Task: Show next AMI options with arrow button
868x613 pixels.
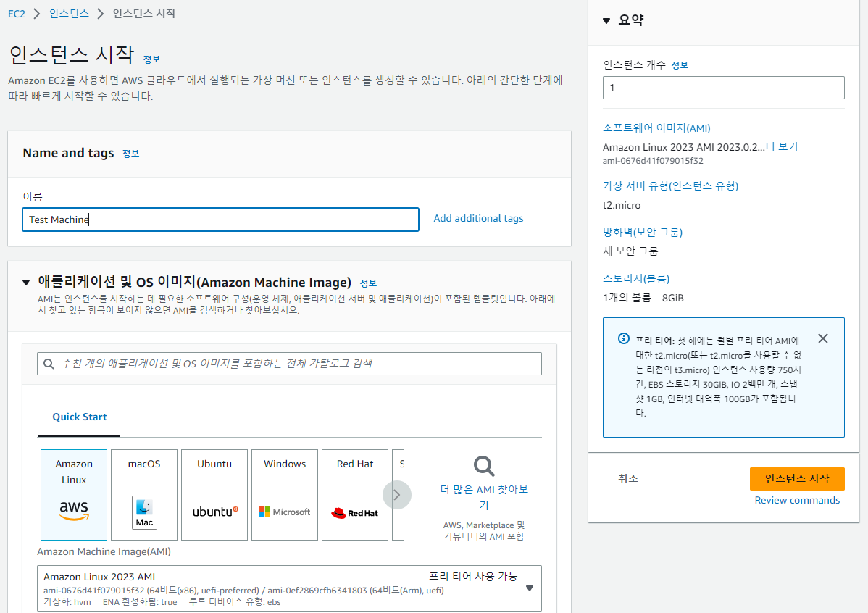Action: (397, 494)
